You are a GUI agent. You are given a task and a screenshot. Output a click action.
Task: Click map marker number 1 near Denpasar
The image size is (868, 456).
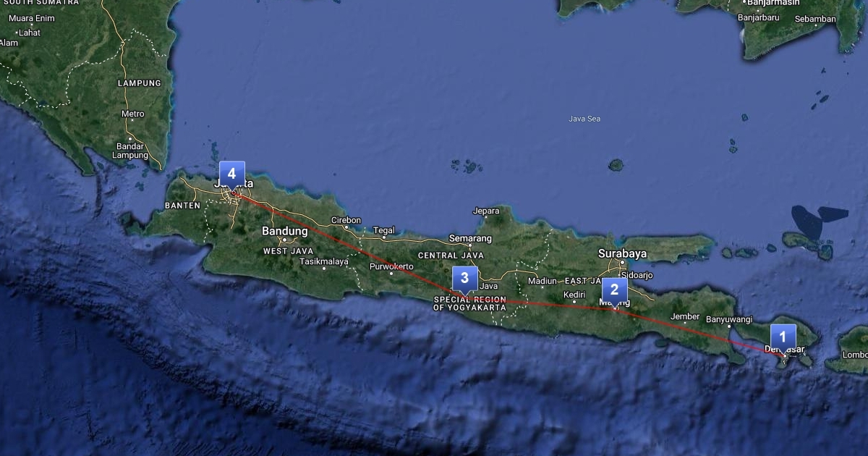[783, 337]
